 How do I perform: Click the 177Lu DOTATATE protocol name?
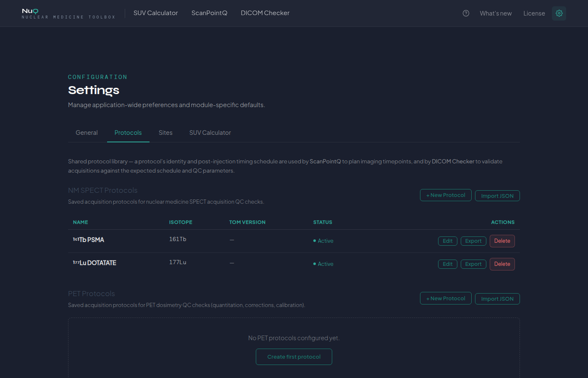94,263
